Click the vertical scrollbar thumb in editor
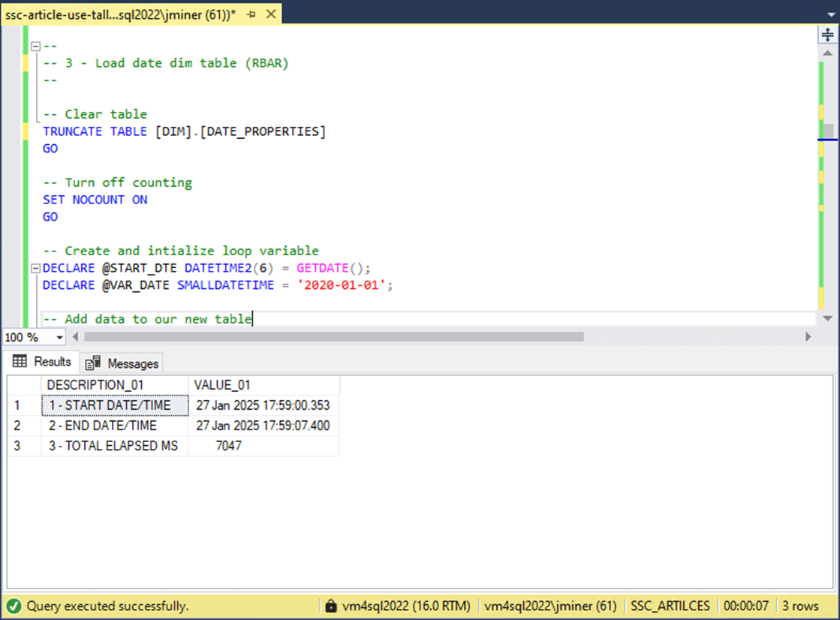This screenshot has width=840, height=620. (828, 131)
